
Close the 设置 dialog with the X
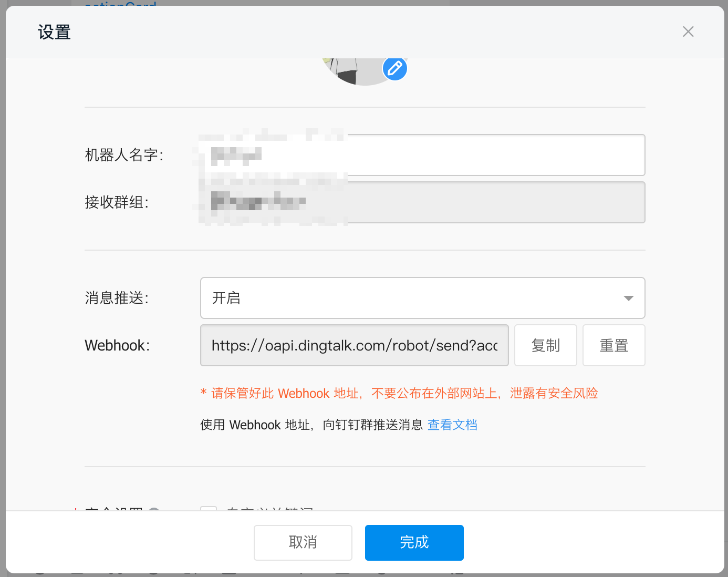point(688,32)
